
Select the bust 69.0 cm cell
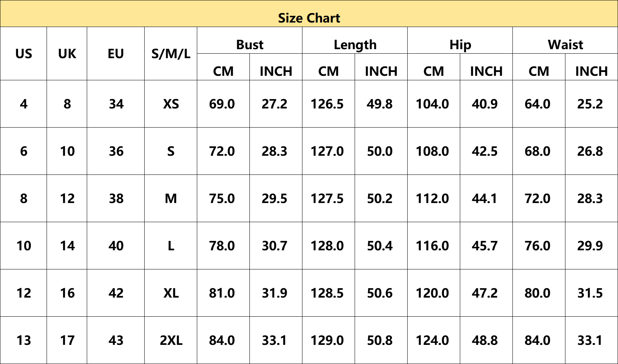click(x=223, y=104)
